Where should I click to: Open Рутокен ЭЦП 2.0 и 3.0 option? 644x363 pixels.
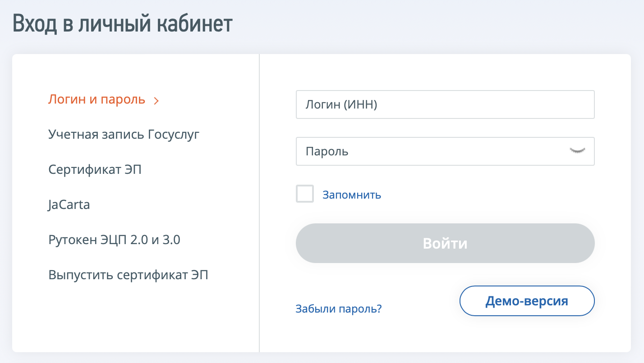(115, 240)
